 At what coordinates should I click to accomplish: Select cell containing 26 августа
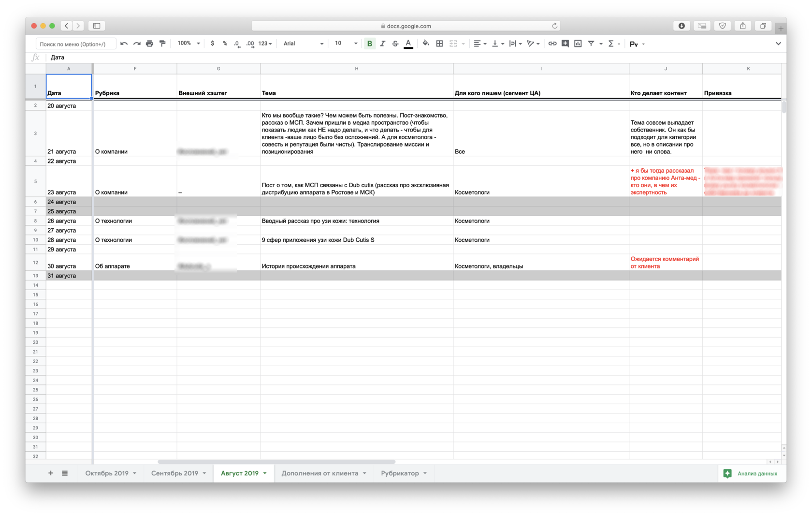[x=69, y=221]
